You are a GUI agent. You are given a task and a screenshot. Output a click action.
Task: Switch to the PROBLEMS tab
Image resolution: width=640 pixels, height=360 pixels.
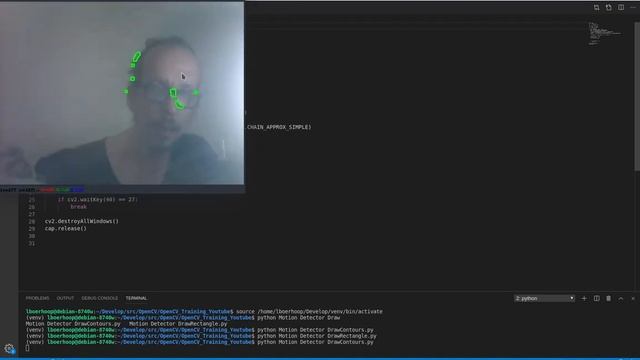pos(37,298)
